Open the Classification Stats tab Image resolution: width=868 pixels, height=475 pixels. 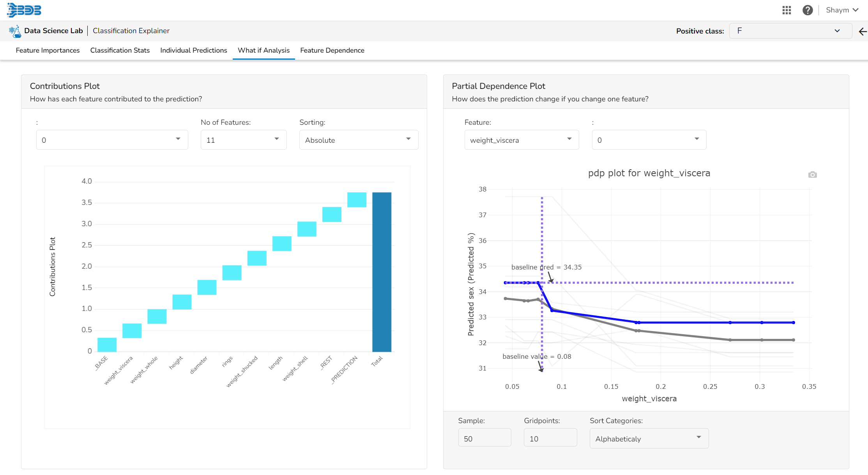[x=120, y=50]
